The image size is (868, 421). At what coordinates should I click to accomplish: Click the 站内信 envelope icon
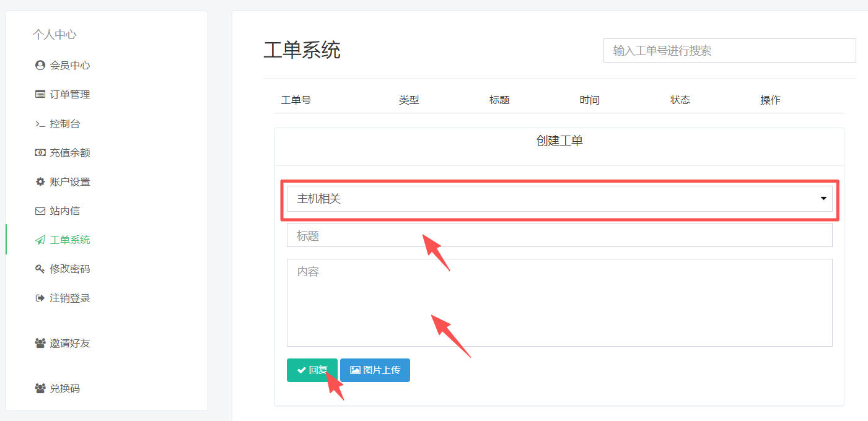pyautogui.click(x=40, y=210)
